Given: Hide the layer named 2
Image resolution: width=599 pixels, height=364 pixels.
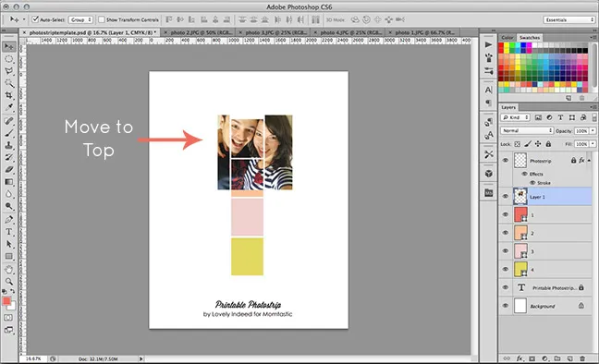Looking at the screenshot, I should pyautogui.click(x=505, y=233).
